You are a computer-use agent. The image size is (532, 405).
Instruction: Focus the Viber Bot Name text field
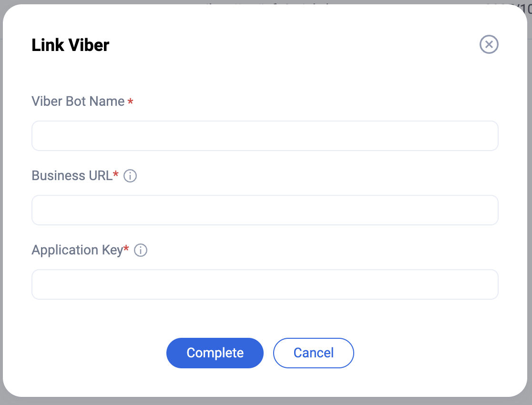(265, 136)
